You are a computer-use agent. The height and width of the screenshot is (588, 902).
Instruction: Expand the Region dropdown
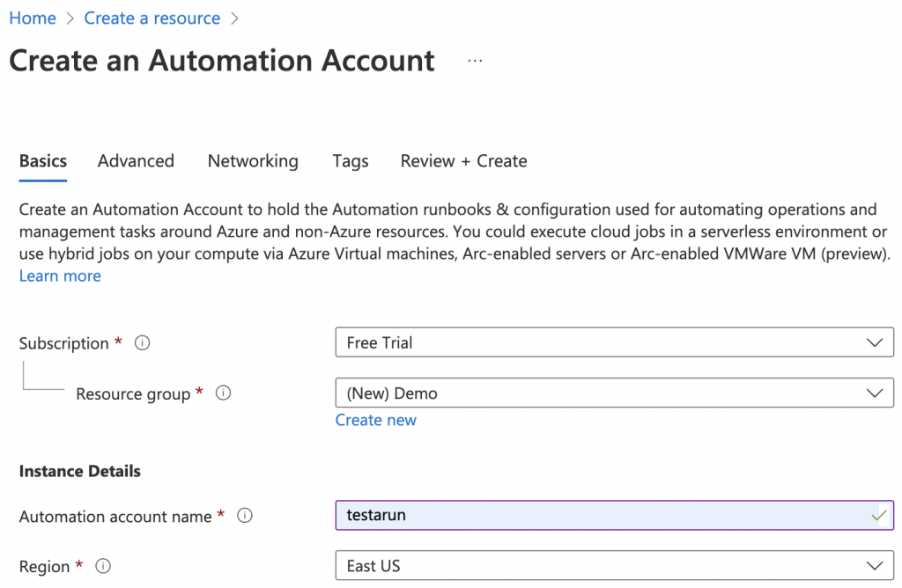pos(614,566)
